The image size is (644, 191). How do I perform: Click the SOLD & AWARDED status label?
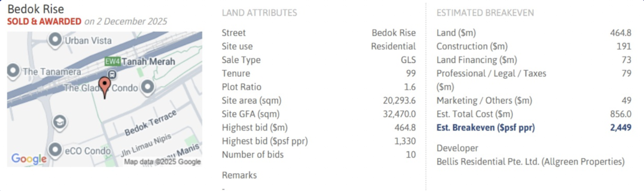(x=44, y=22)
